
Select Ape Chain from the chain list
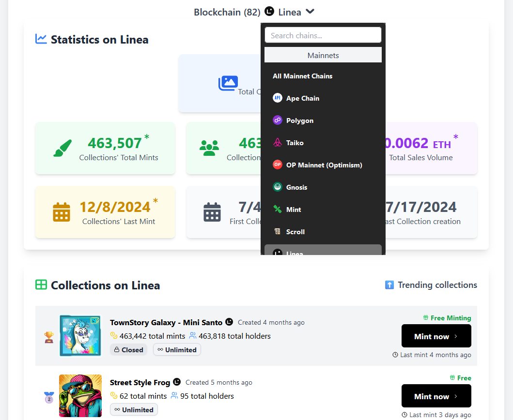point(302,98)
